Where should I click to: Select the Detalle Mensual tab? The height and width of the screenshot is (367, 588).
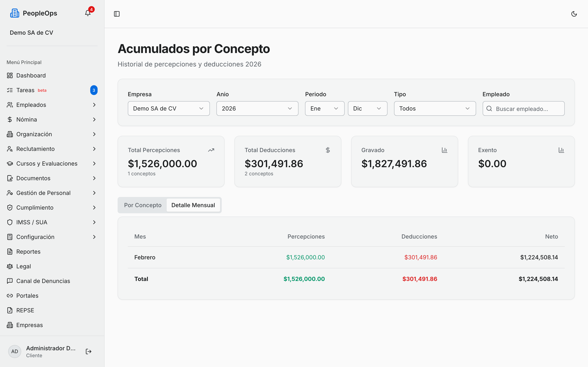pos(193,205)
